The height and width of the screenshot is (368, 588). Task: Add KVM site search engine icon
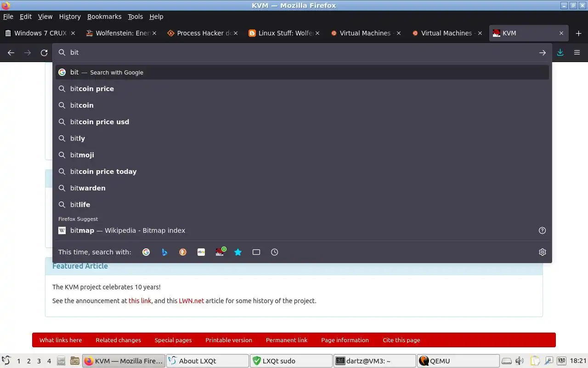pos(220,252)
